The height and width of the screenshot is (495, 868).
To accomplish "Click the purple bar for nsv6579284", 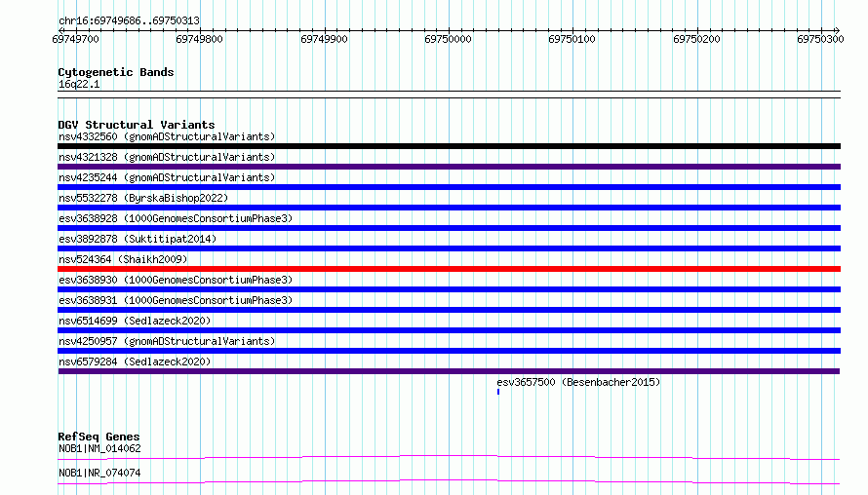I will tap(449, 371).
